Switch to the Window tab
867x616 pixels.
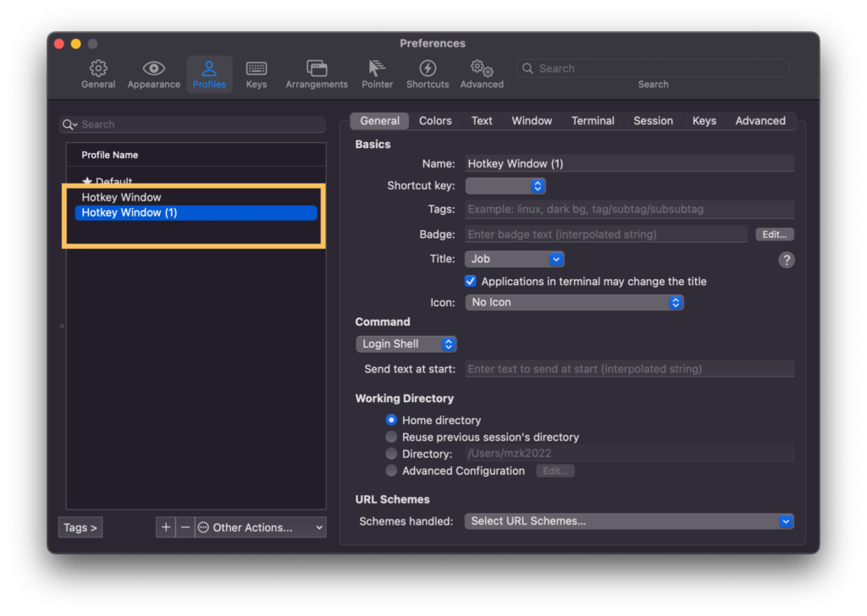click(532, 121)
